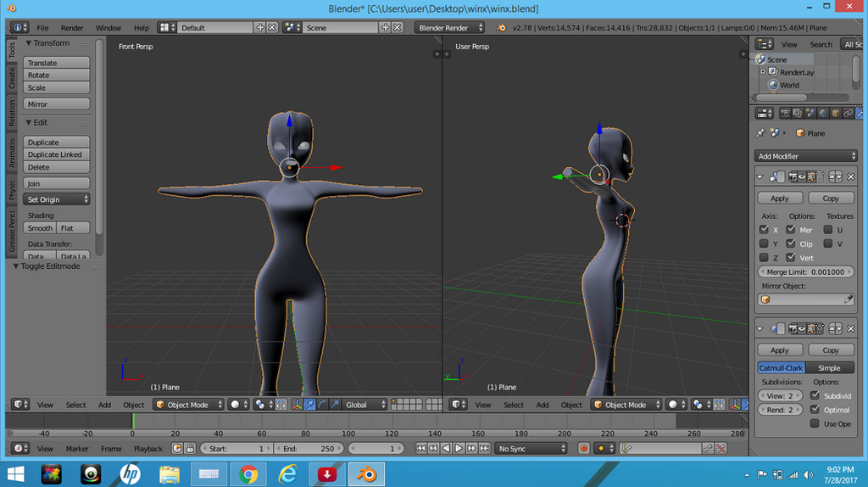Open the Object Mode dropdown in Front Persp

tap(189, 405)
